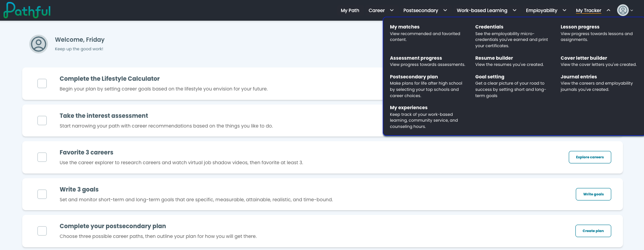Screen dimensions: 644x250
Task: Click the Keep up the good work! text
Action: tap(79, 49)
